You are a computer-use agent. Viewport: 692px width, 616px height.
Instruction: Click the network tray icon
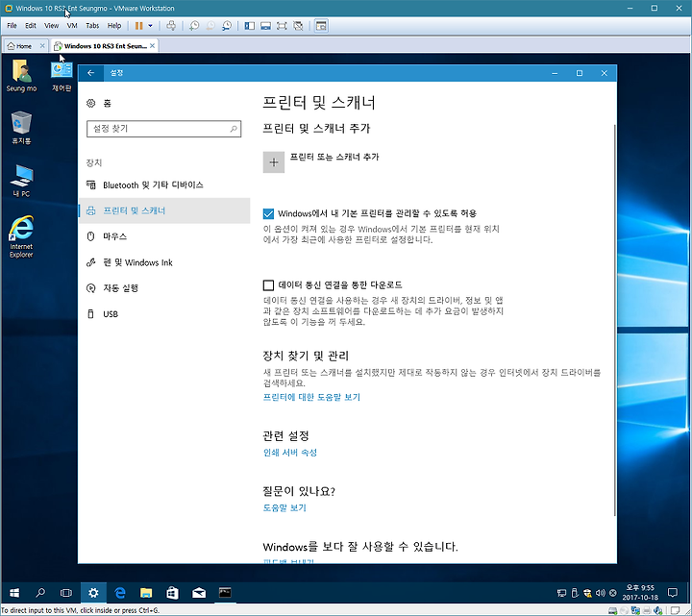point(561,593)
